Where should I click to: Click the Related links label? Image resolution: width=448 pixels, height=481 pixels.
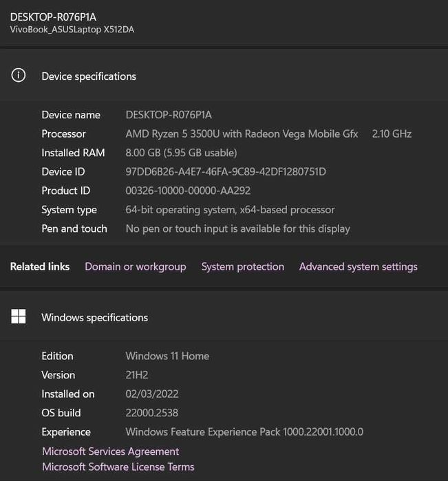coord(40,266)
